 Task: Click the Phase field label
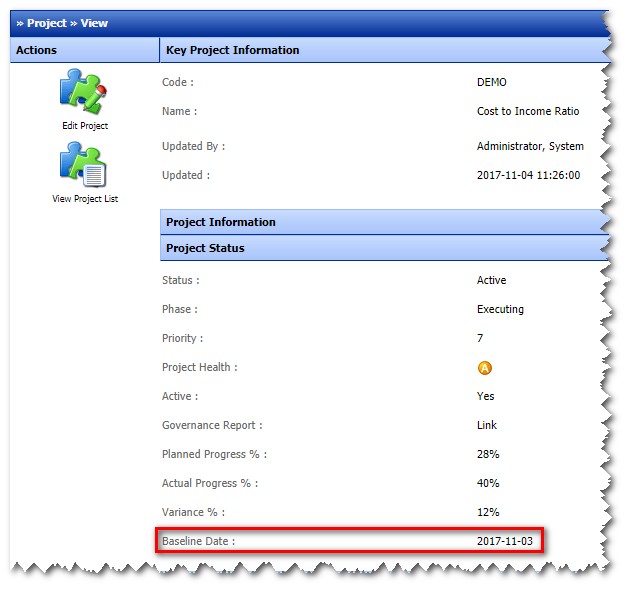tap(180, 309)
